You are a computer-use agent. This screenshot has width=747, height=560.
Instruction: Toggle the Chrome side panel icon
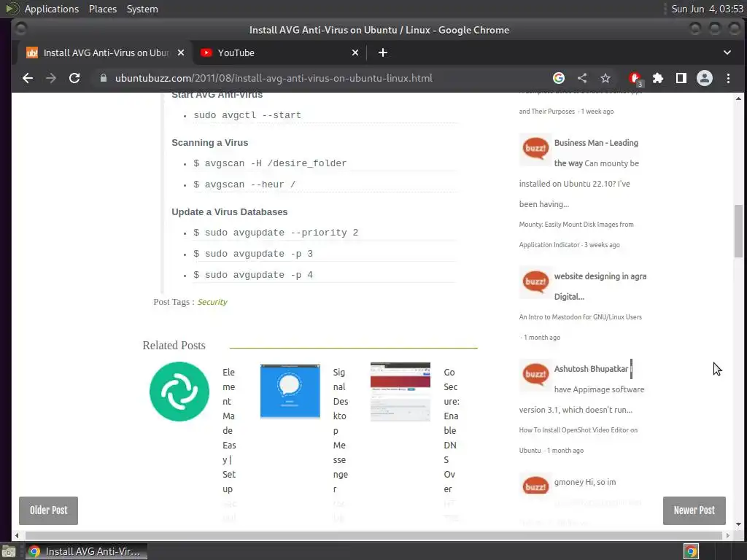681,78
